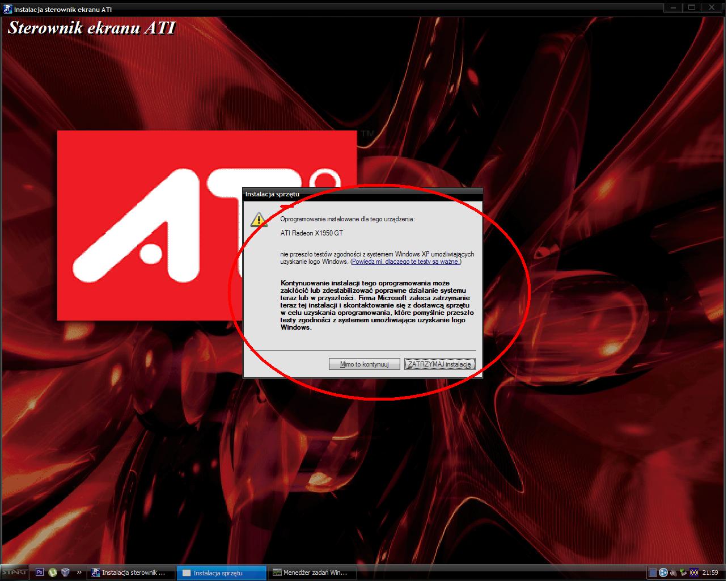Open the "Powiedz mi, dlaczego te testy są ważne" link
The image size is (728, 581).
click(x=406, y=262)
